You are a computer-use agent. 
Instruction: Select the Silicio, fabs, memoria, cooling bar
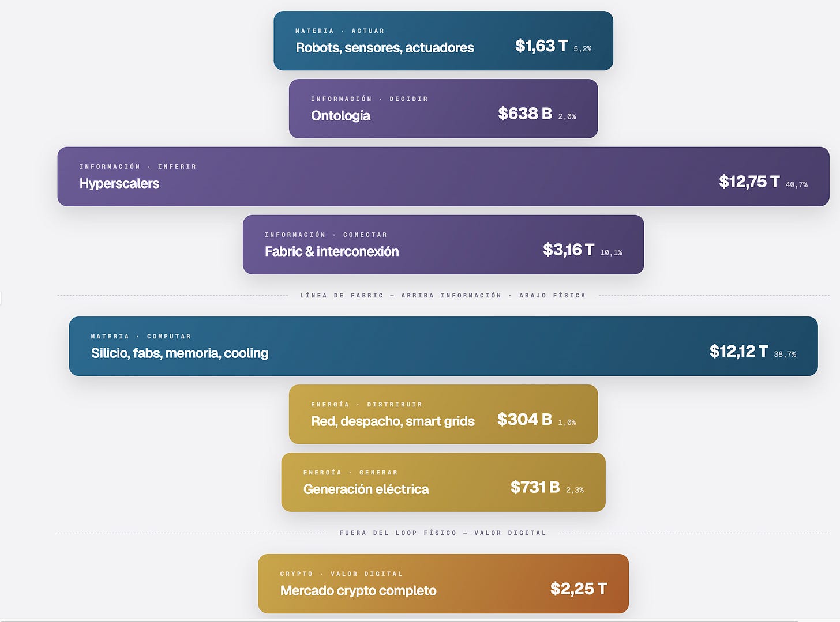pyautogui.click(x=443, y=346)
